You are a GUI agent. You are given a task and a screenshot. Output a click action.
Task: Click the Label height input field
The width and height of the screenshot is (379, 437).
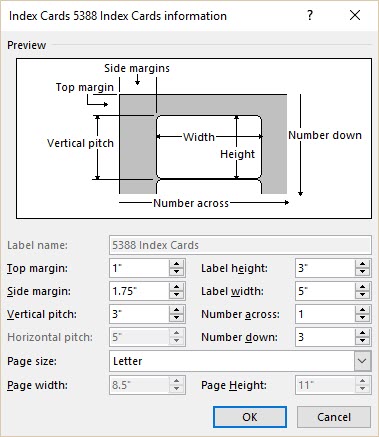(325, 268)
